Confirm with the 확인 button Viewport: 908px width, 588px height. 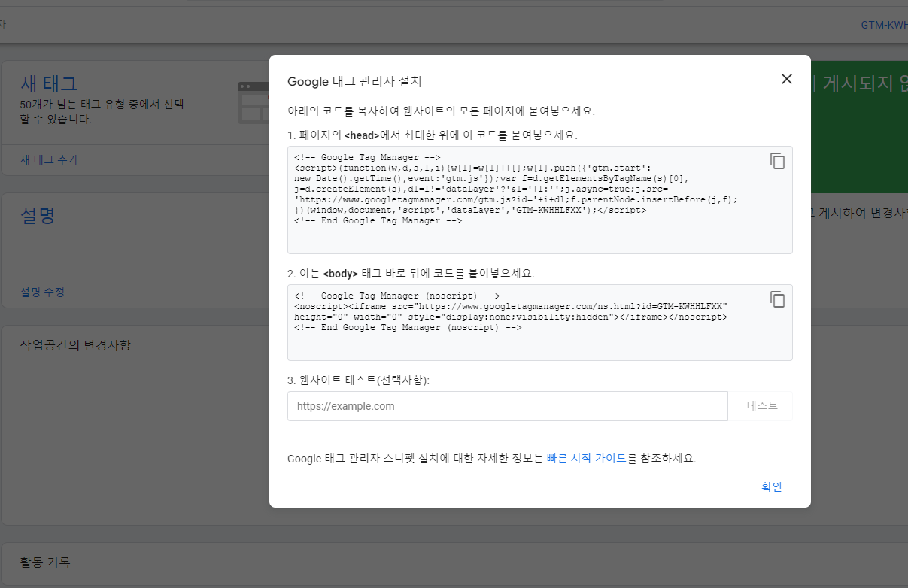coord(772,486)
